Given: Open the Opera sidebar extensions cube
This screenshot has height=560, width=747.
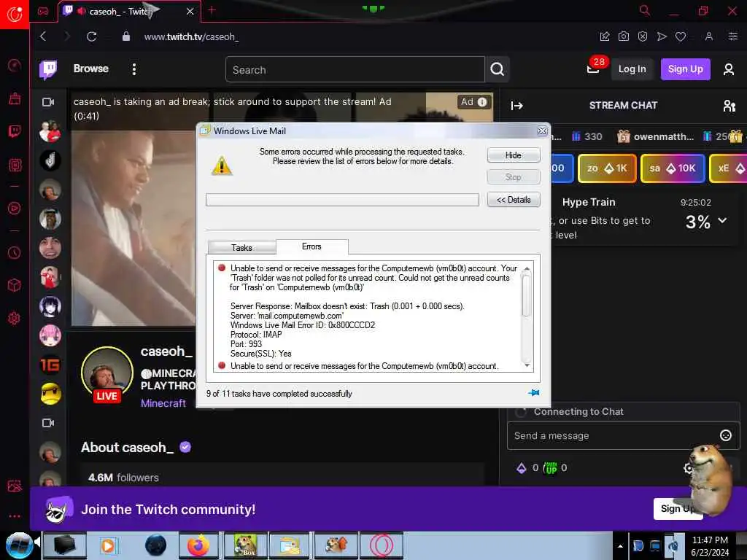Looking at the screenshot, I should (15, 285).
